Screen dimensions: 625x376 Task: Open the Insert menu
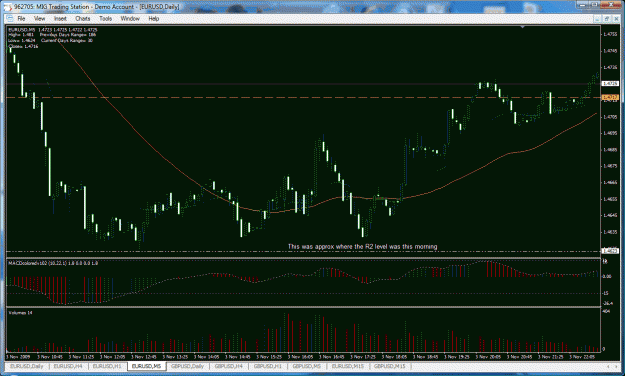[x=60, y=18]
